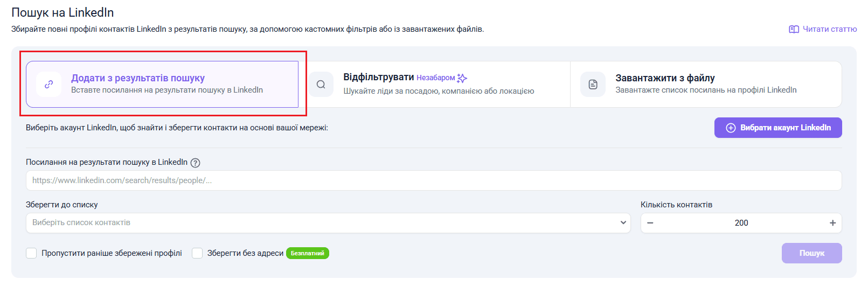Click the Незабаром label

(x=435, y=78)
